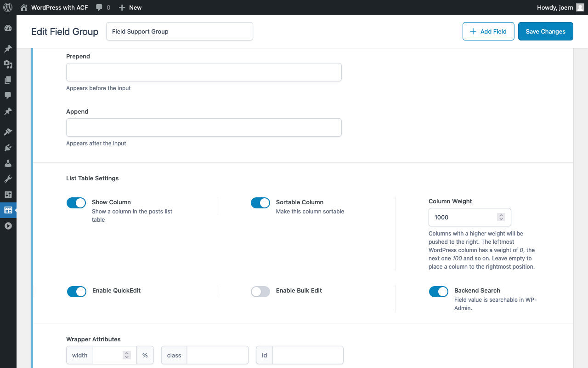This screenshot has width=588, height=368.
Task: Open the Dashboard from the sidebar
Action: pyautogui.click(x=8, y=28)
